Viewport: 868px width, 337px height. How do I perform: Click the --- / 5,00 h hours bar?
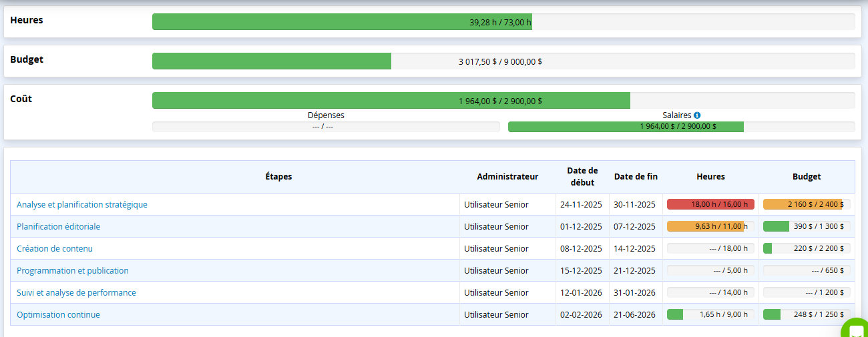click(710, 271)
